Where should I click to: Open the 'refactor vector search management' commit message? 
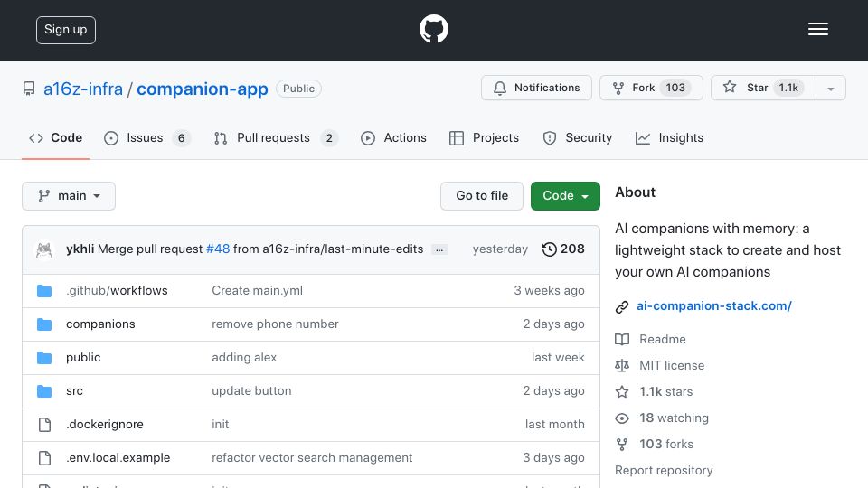coord(312,458)
